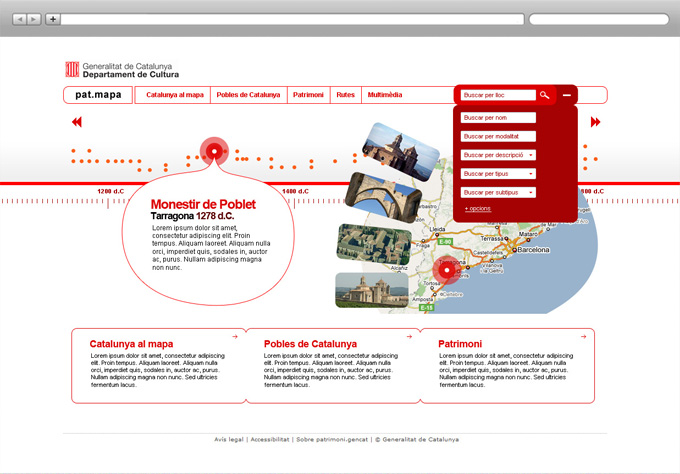The width and height of the screenshot is (680, 474).
Task: Open the Buscar per tipus dropdown
Action: (x=498, y=173)
